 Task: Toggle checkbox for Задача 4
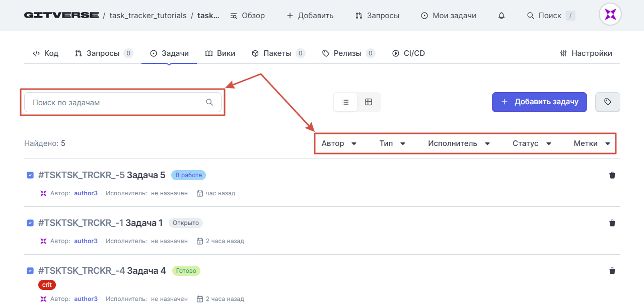coord(30,271)
